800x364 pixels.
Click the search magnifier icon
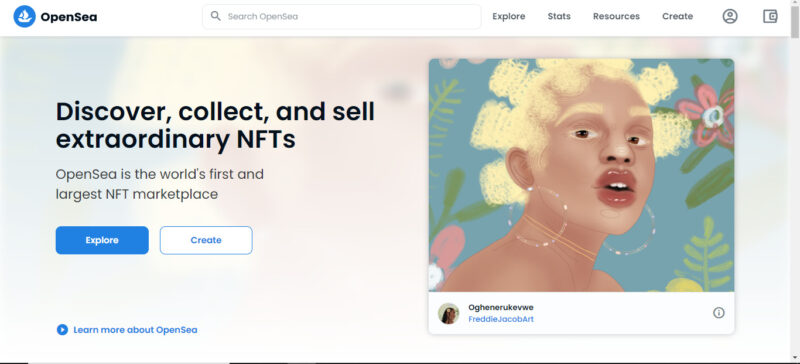[216, 16]
